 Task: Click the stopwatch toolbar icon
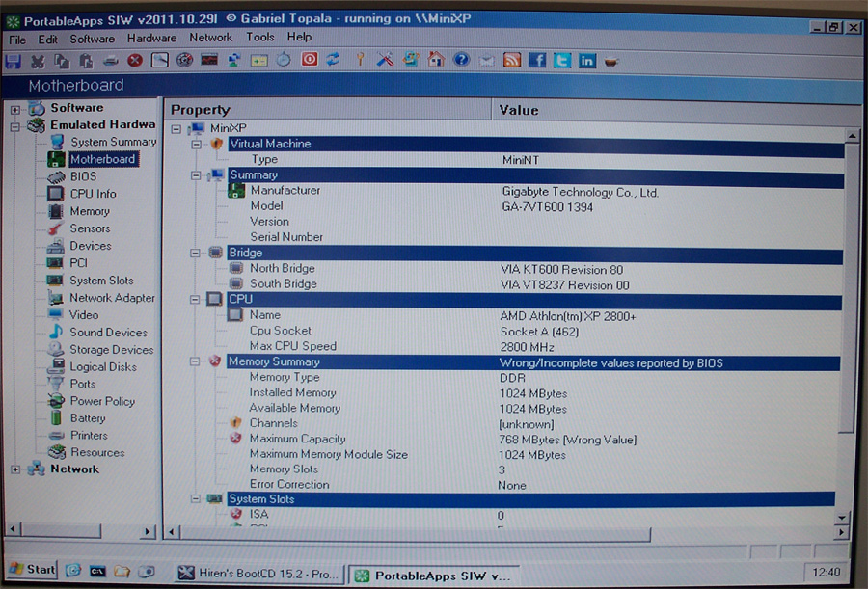point(284,59)
